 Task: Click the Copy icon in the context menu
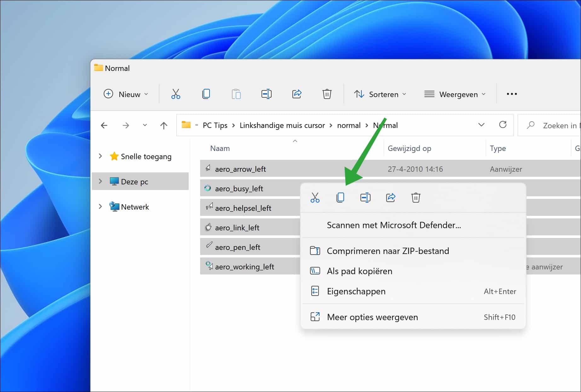pyautogui.click(x=340, y=198)
